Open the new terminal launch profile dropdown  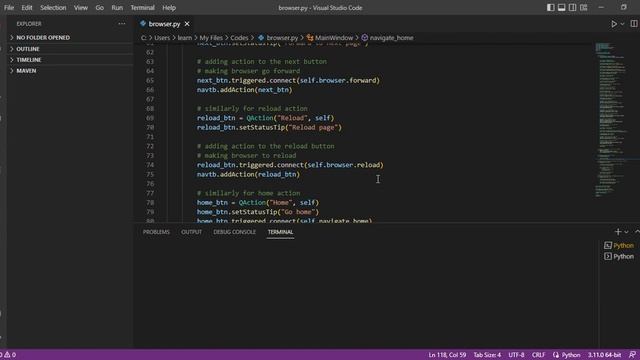(627, 232)
